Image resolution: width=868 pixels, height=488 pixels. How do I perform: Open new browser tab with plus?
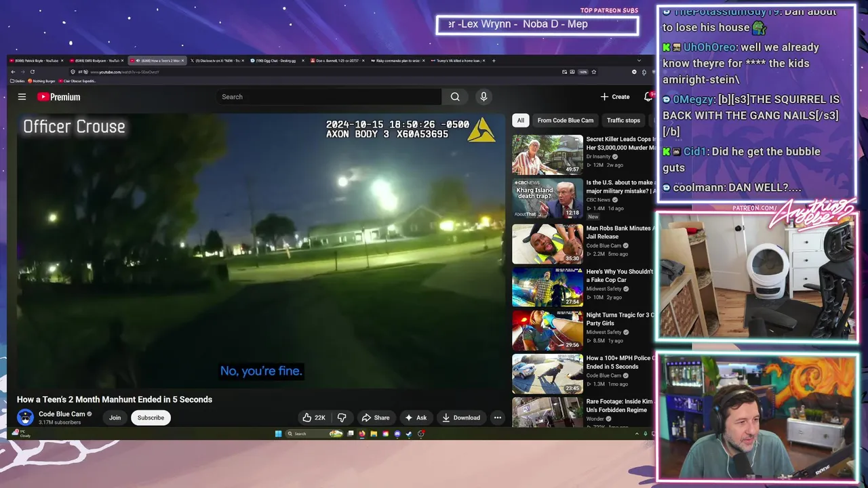point(494,60)
